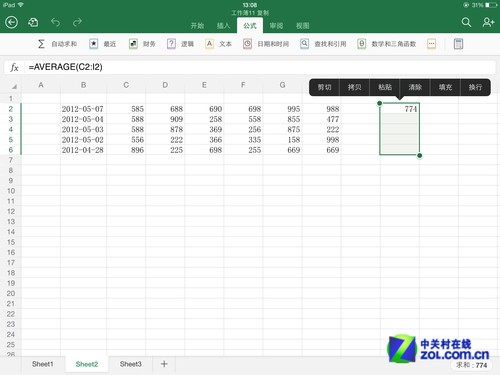This screenshot has width=500, height=375.
Task: Switch to the 开始 (Home) tab
Action: coord(197,26)
